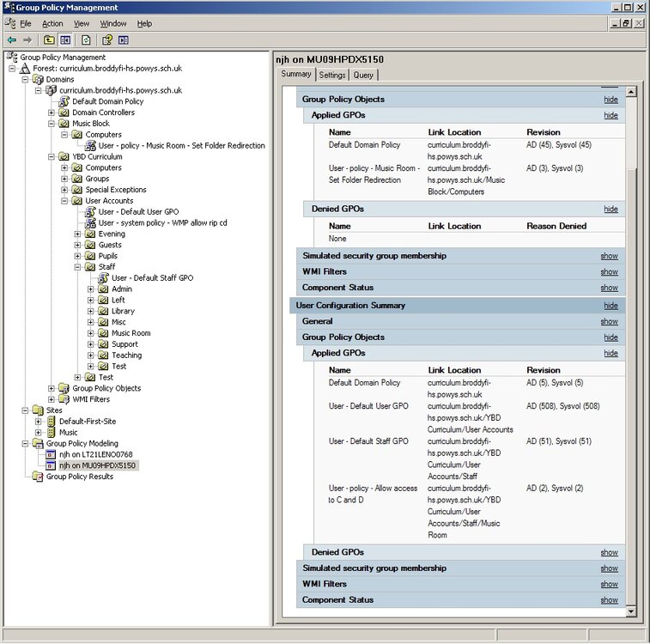This screenshot has height=644, width=650.
Task: Click the Group Policy Results folder icon
Action: 38,477
